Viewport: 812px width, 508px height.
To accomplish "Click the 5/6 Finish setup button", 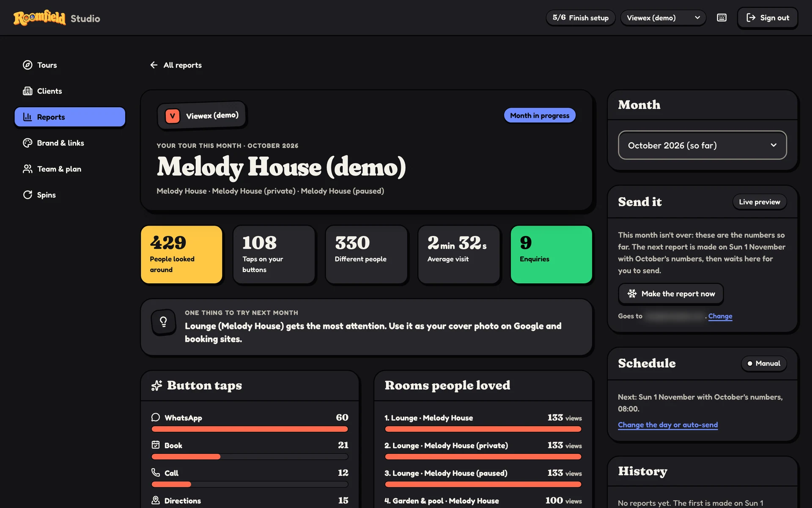I will pos(580,18).
